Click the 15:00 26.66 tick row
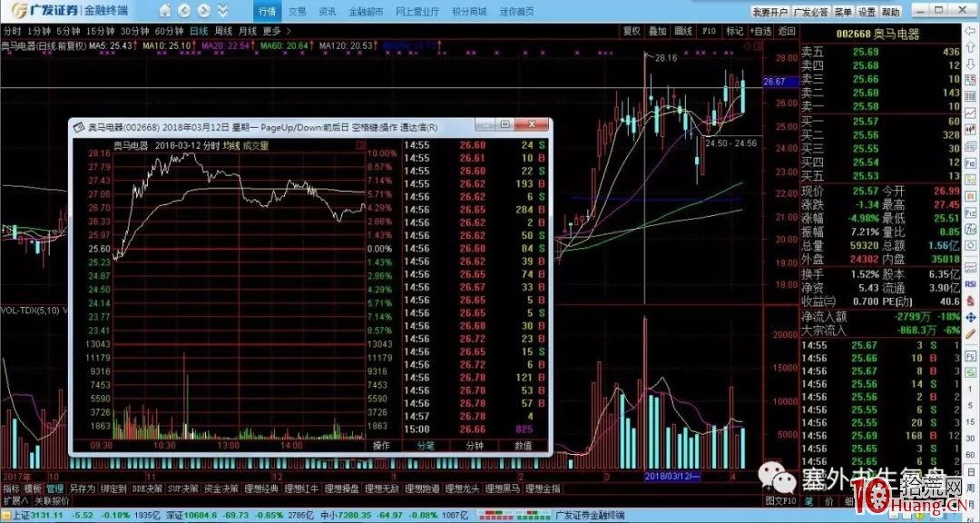This screenshot has height=523, width=980. (x=476, y=429)
